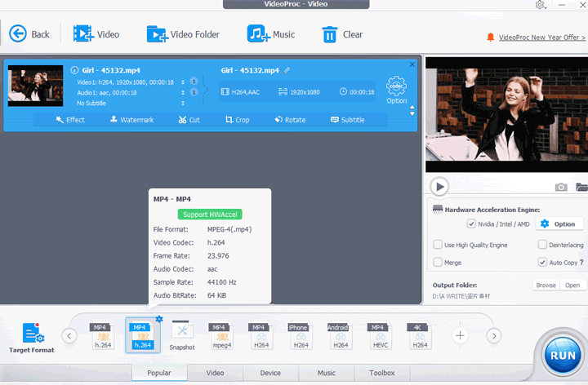Switch to the Popular tab
The width and height of the screenshot is (588, 385).
coord(159,373)
